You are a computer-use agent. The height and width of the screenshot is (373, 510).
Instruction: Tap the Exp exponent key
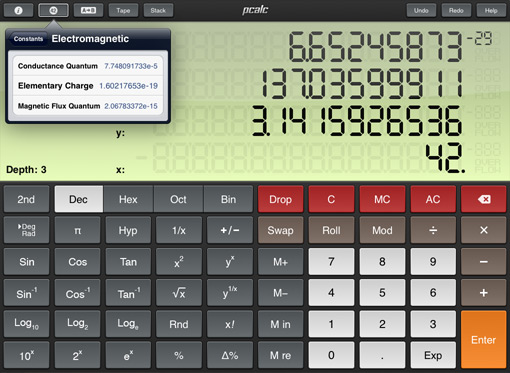pos(433,355)
